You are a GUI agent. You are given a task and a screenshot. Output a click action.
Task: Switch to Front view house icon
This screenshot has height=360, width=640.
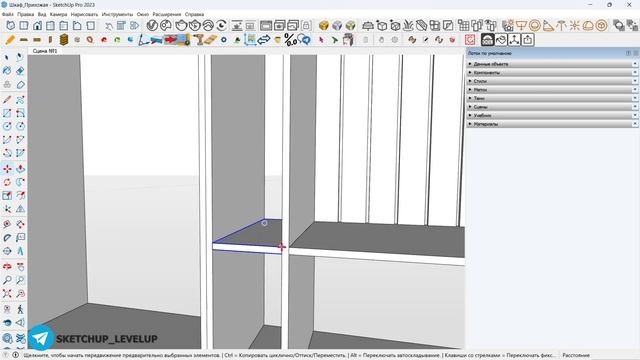click(x=37, y=25)
